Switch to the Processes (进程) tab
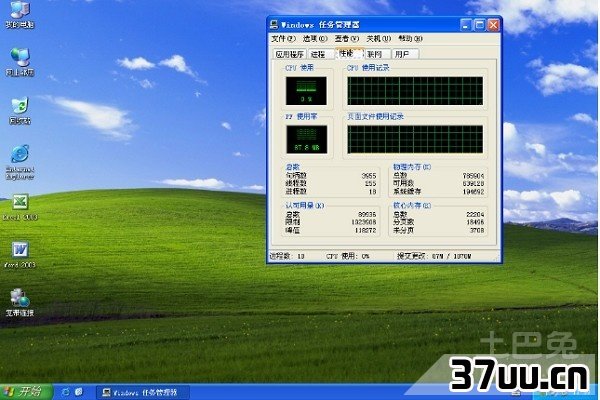The width and height of the screenshot is (600, 400). coord(321,54)
